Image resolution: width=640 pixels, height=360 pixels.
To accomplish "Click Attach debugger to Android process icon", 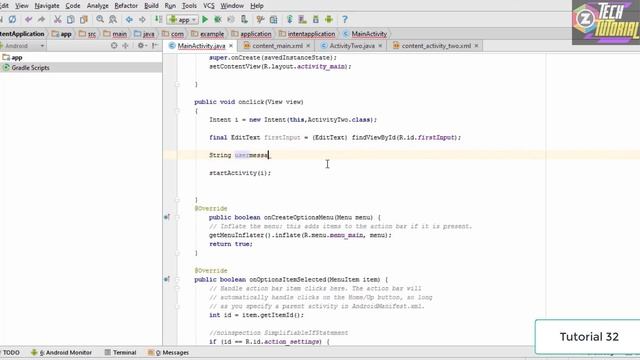I will pyautogui.click(x=244, y=19).
